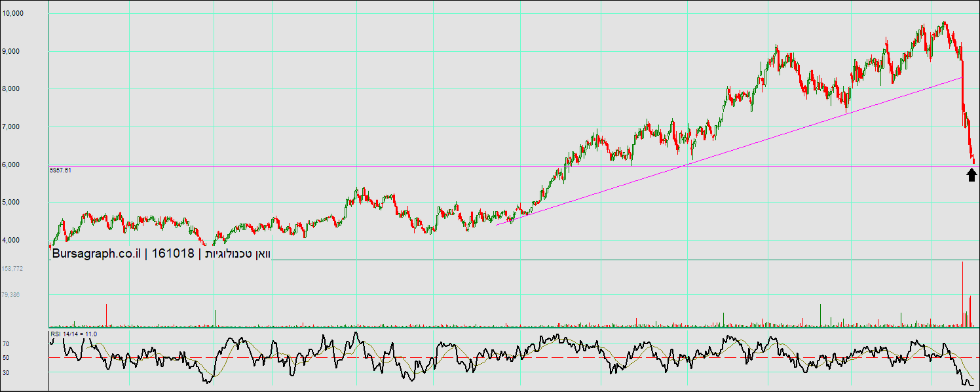Screen dimensions: 980x392
Task: Click the RSI 30 oversold level label
Action: click(5, 372)
